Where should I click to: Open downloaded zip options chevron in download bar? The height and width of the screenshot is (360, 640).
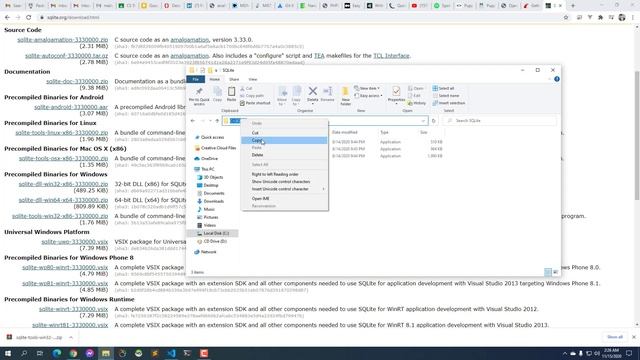71,338
